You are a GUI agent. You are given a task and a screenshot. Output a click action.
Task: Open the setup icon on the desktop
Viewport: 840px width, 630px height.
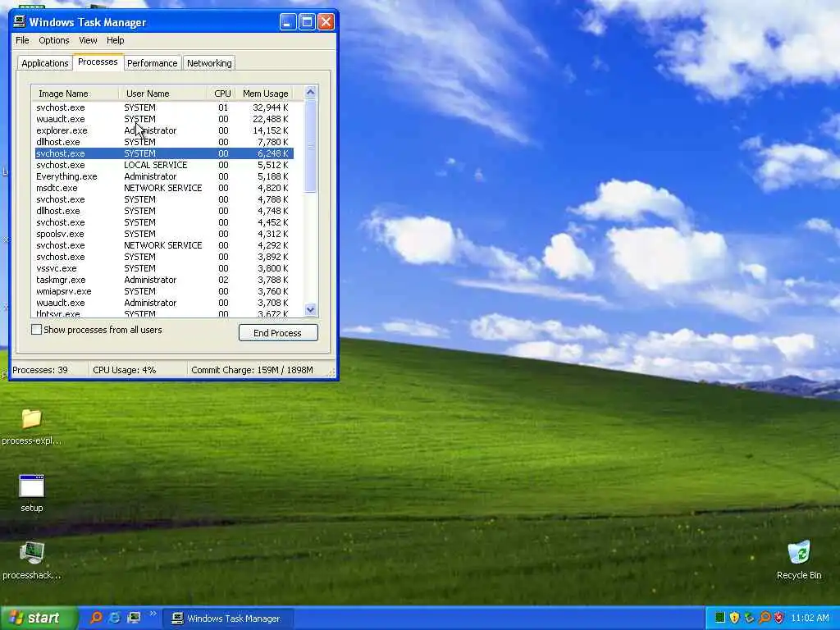(x=32, y=493)
